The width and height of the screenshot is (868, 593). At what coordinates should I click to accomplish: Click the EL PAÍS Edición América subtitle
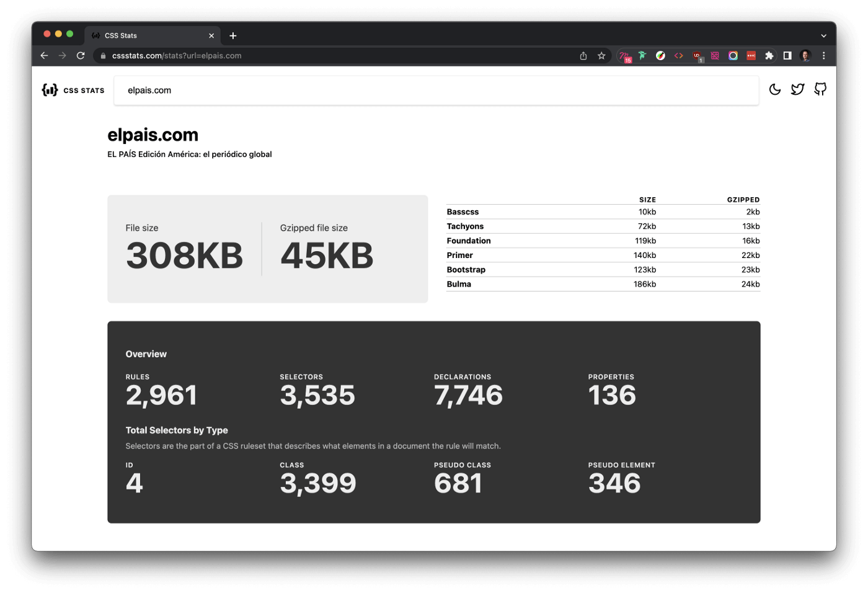190,154
